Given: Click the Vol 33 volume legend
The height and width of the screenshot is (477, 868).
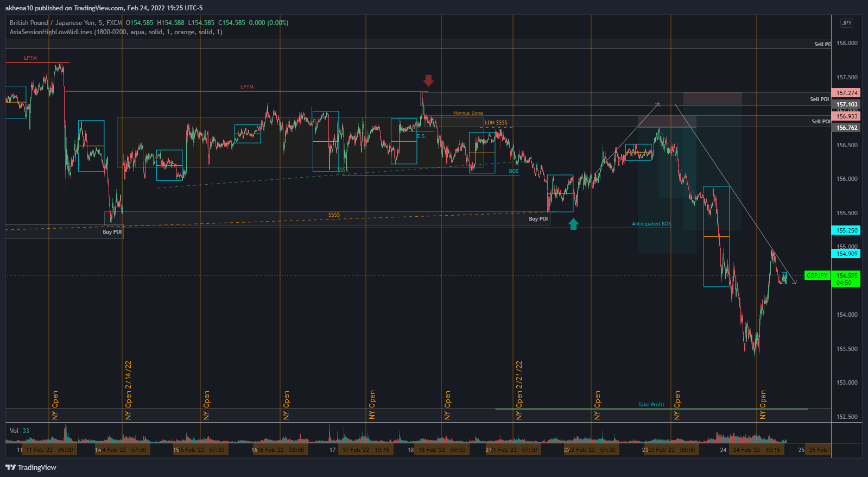Looking at the screenshot, I should click(20, 430).
